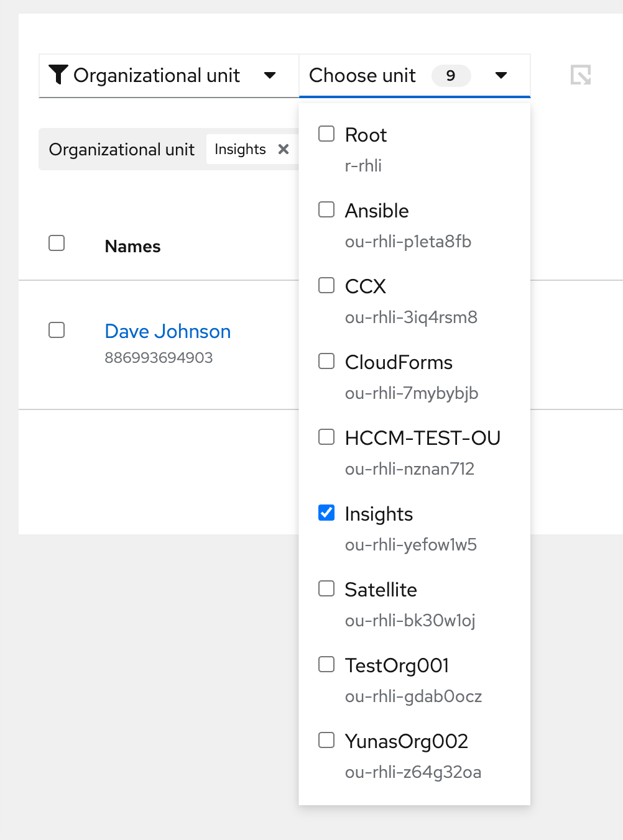The height and width of the screenshot is (840, 623).
Task: Click the HCCM-TEST-OU option label
Action: coord(423,438)
